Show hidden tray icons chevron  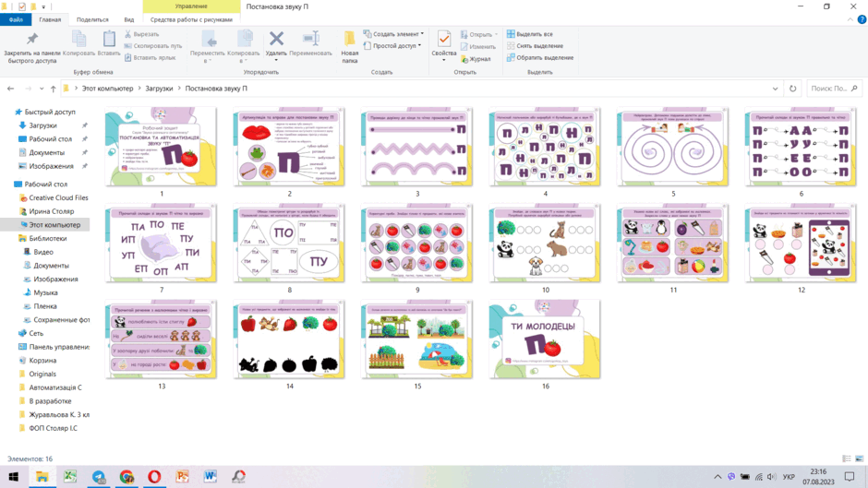coord(717,476)
